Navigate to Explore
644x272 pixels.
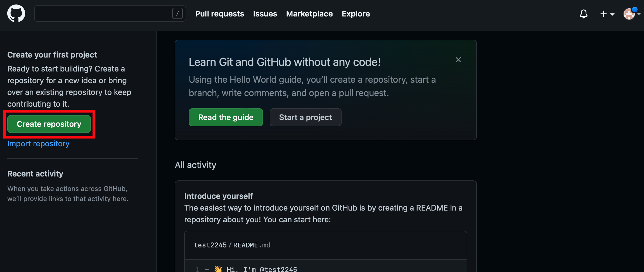356,14
